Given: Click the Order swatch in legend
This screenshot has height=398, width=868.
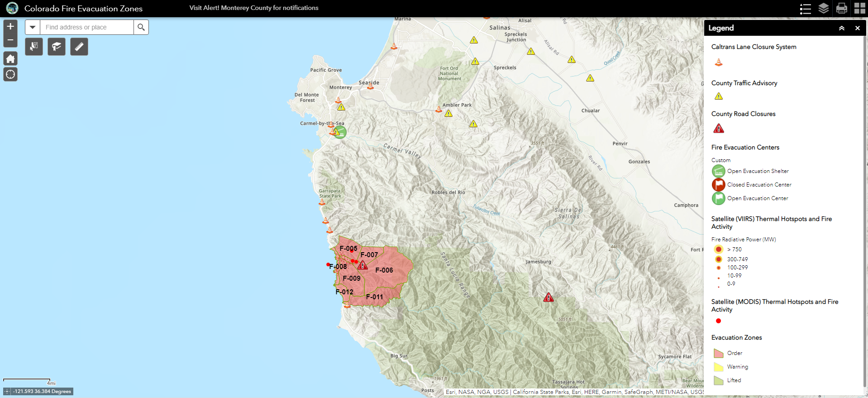Looking at the screenshot, I should (719, 353).
